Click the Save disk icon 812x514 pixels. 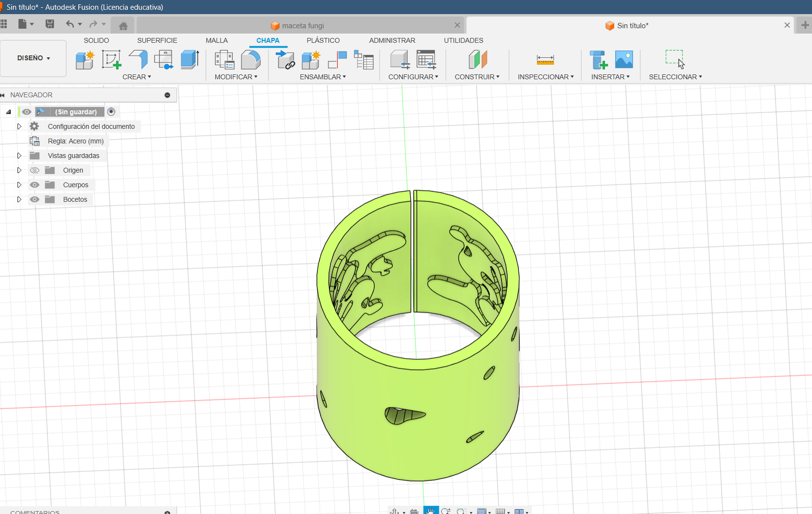[50, 24]
